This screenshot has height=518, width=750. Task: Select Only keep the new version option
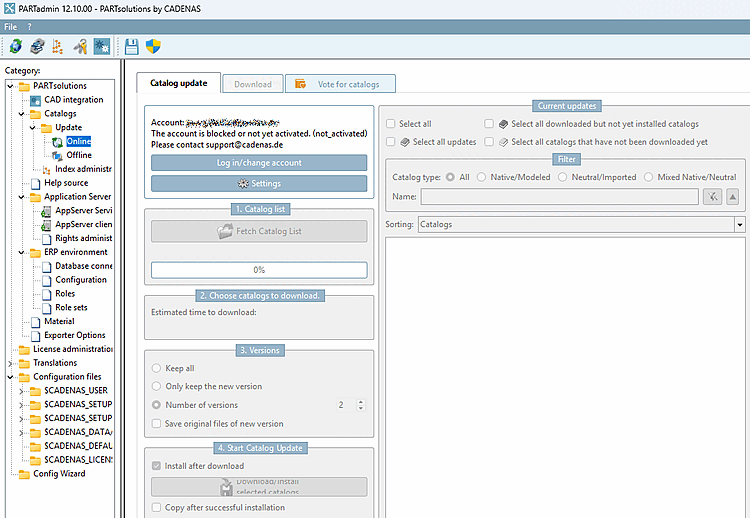[x=156, y=386]
